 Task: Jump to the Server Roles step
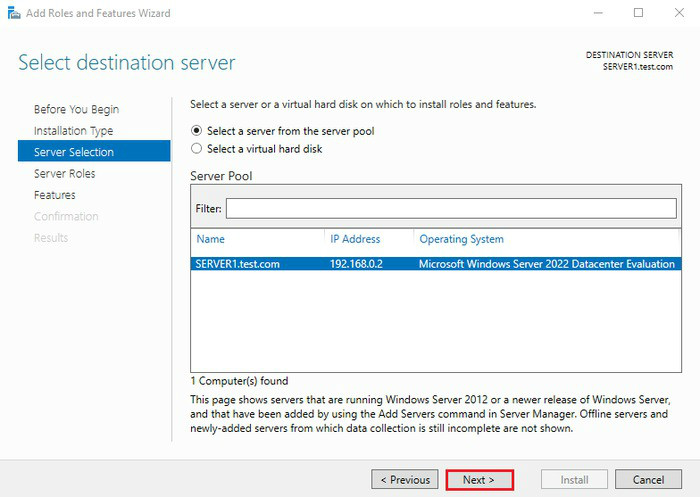coord(64,174)
